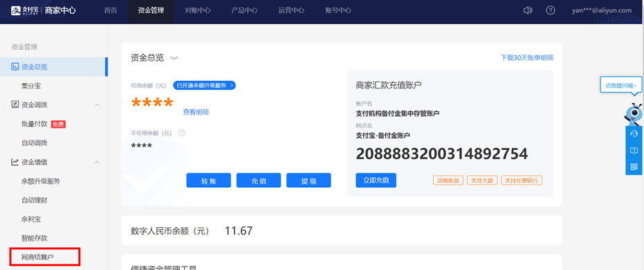The height and width of the screenshot is (270, 644).
Task: Click the 支付宝-备付金账户 branch name
Action: (383, 135)
